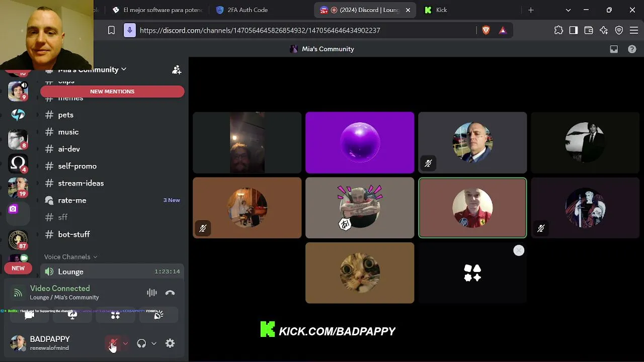Open Brave Rewards triangle icon
The width and height of the screenshot is (644, 362).
coord(503,31)
